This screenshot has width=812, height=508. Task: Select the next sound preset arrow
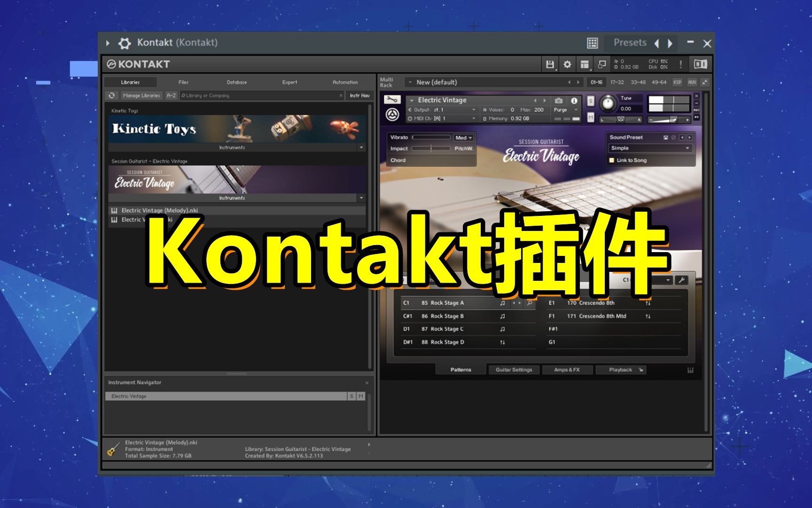click(689, 137)
